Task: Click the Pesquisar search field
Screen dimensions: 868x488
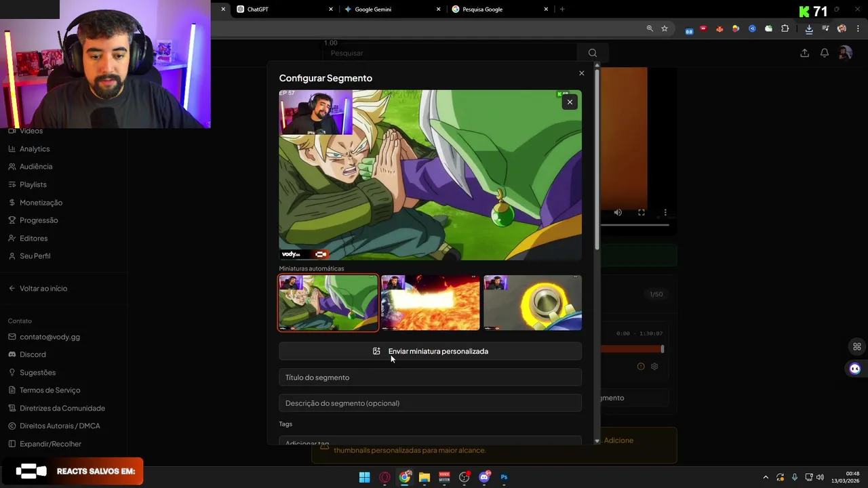Action: 451,53
